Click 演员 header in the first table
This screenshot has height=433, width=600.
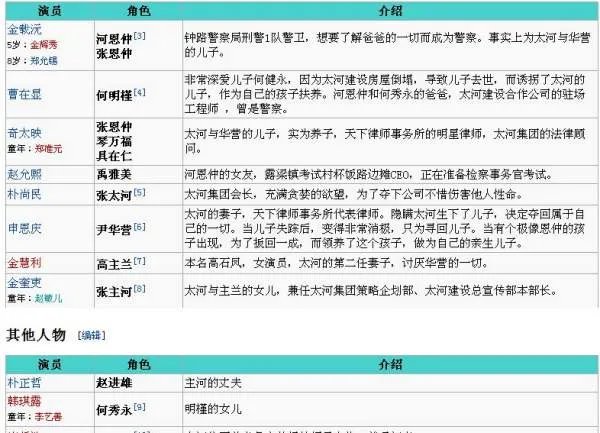[x=50, y=11]
